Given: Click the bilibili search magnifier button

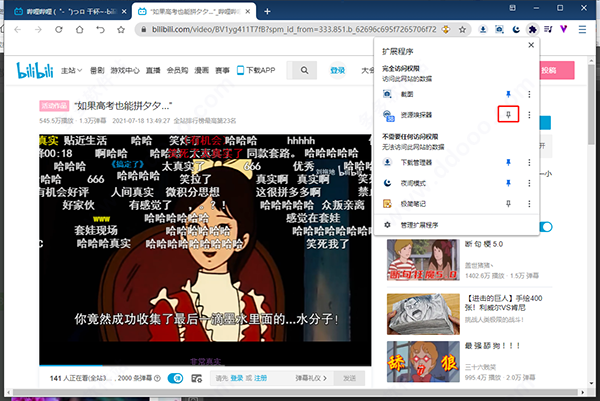Looking at the screenshot, I should tap(305, 70).
